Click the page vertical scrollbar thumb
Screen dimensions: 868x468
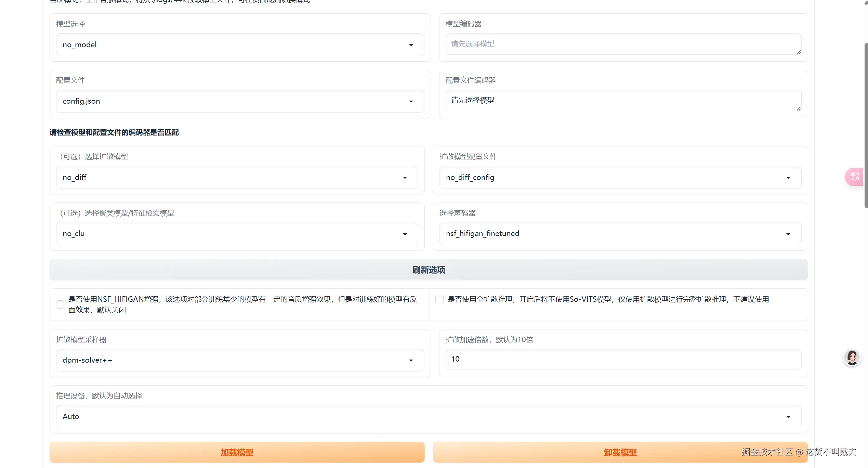point(866,125)
